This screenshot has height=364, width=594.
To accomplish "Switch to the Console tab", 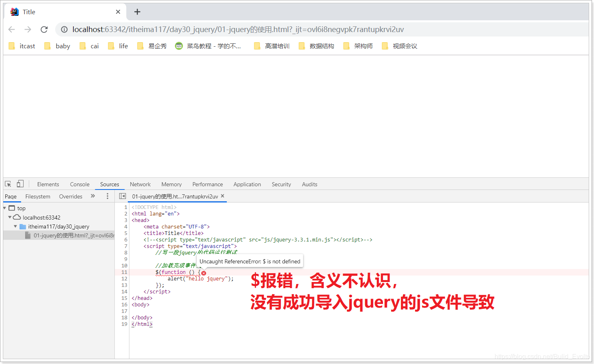I will 80,184.
